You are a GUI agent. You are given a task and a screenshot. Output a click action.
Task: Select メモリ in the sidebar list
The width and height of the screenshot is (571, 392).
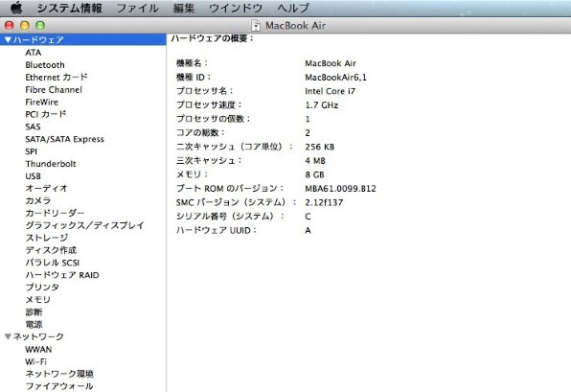[x=38, y=299]
